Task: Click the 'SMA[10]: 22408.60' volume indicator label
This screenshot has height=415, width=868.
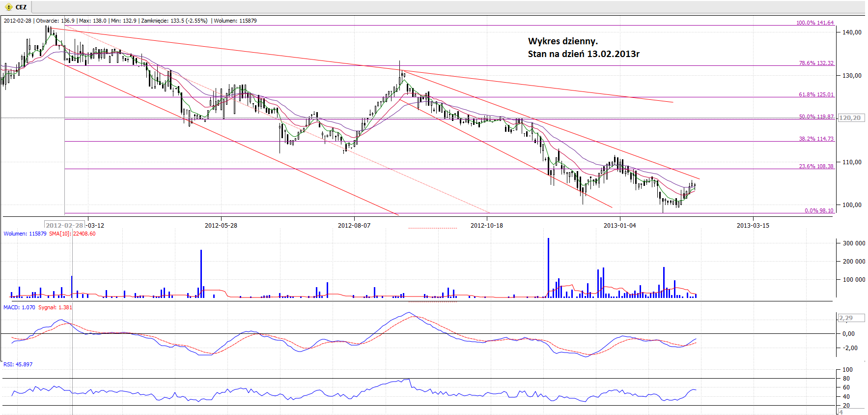Action: click(x=72, y=234)
